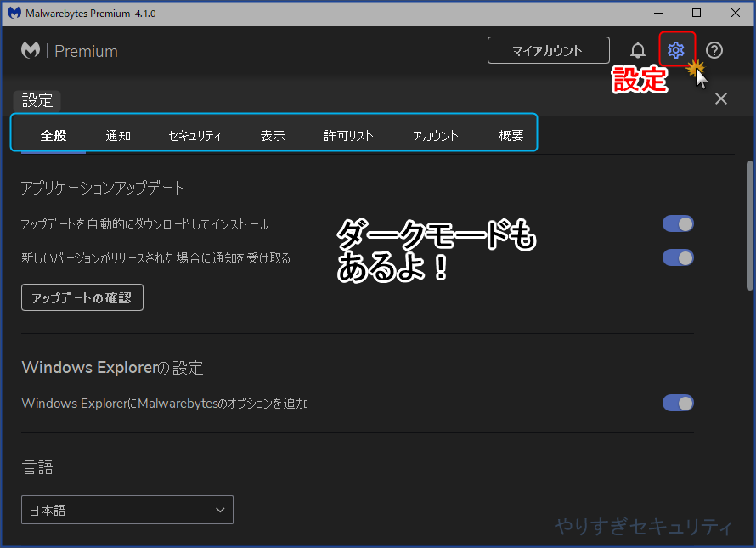Show the 概要 tab
The width and height of the screenshot is (756, 548).
point(511,136)
